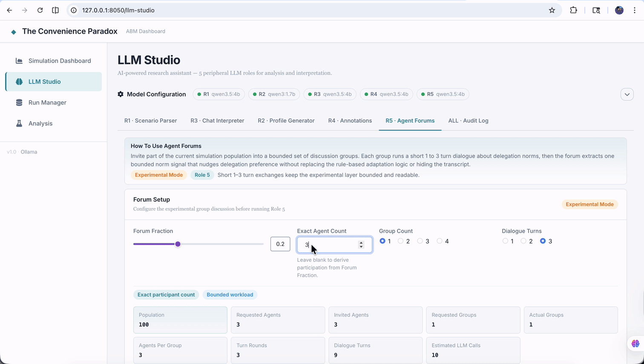The height and width of the screenshot is (364, 644).
Task: Click the Forum Fraction 0.2 value box
Action: [x=280, y=244]
